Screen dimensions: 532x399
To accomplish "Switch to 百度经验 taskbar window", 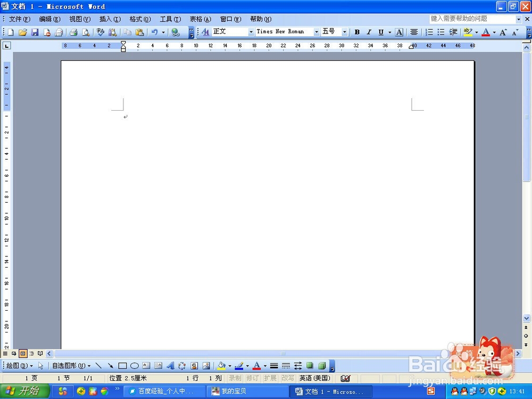I will click(164, 391).
